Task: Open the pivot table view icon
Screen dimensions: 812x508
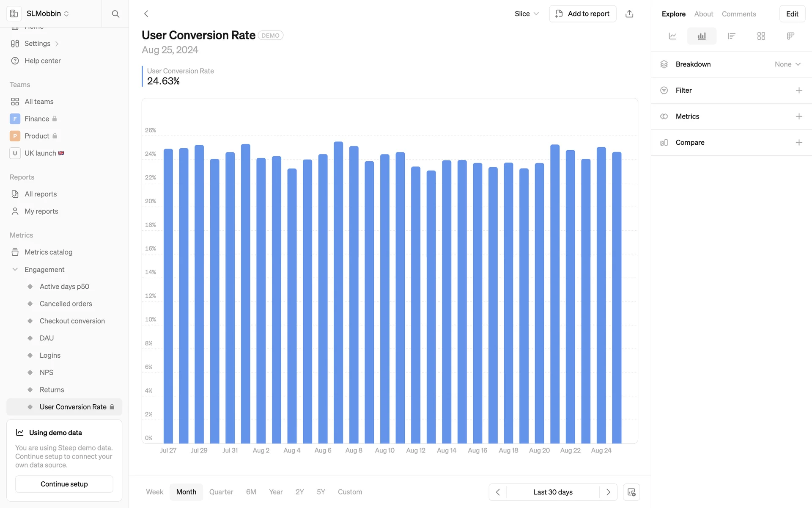Action: coord(790,36)
